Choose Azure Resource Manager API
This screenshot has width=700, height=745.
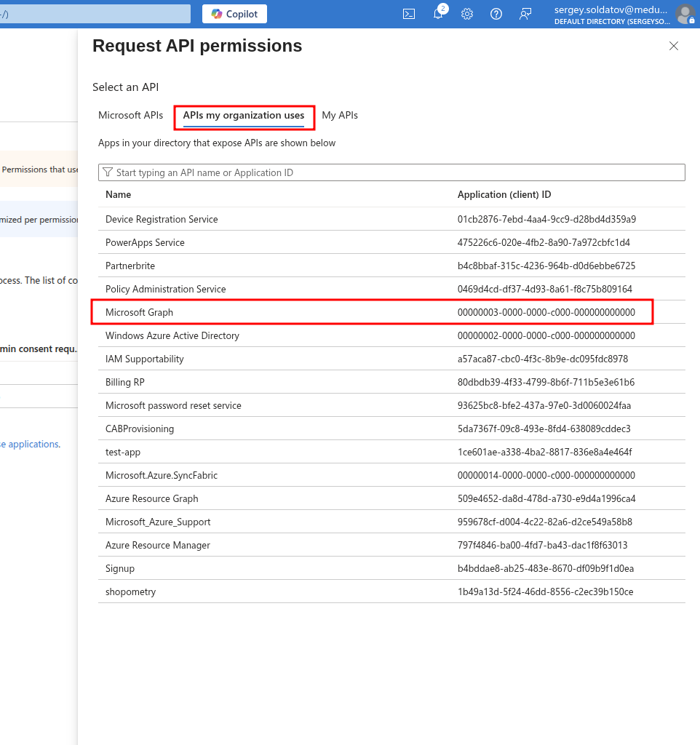[x=391, y=545]
